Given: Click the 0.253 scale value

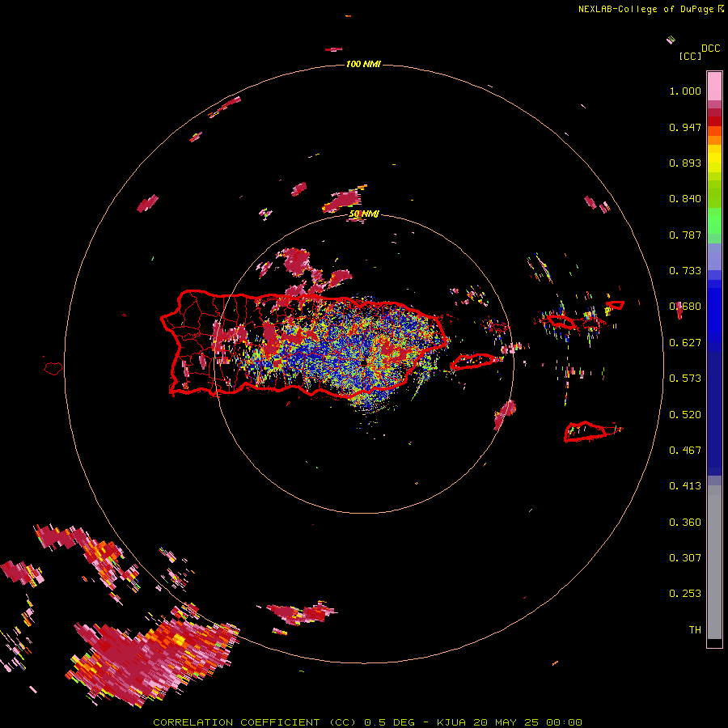Looking at the screenshot, I should pos(685,594).
